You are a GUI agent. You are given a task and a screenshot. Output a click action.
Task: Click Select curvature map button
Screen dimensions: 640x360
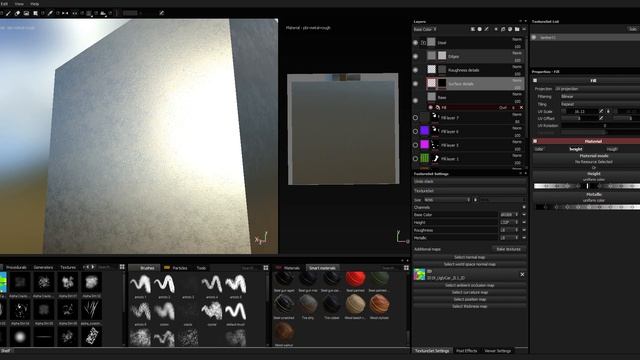coord(469,292)
